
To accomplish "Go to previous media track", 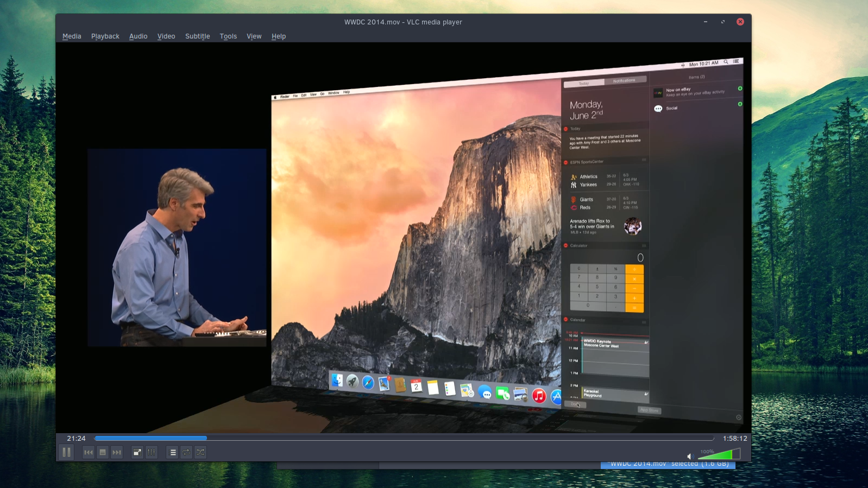I will pyautogui.click(x=89, y=452).
